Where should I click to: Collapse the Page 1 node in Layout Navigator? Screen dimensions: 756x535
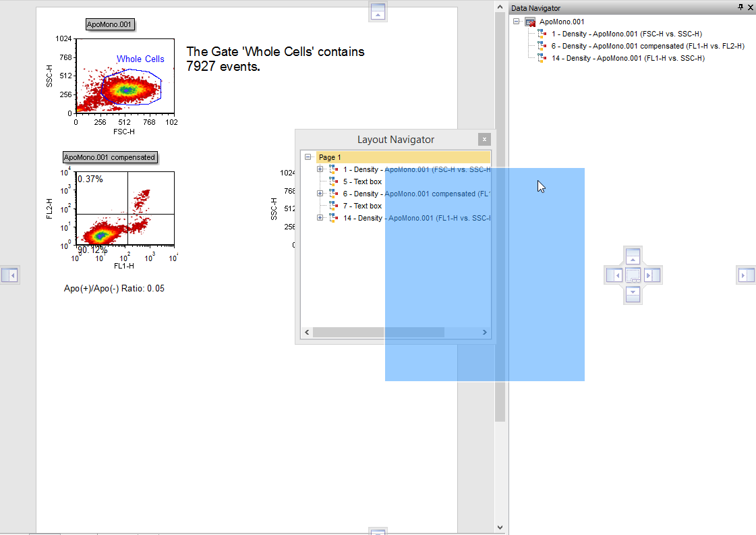pos(308,157)
